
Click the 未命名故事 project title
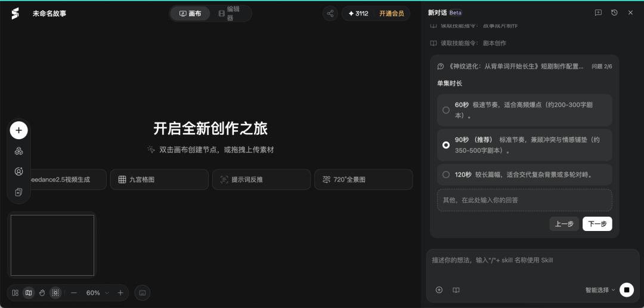[49, 14]
